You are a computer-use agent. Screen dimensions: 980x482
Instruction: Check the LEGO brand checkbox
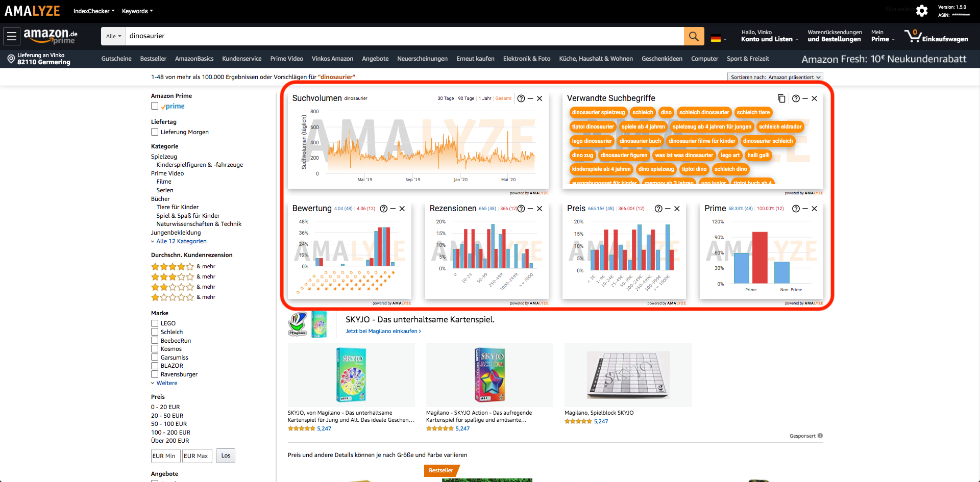155,323
